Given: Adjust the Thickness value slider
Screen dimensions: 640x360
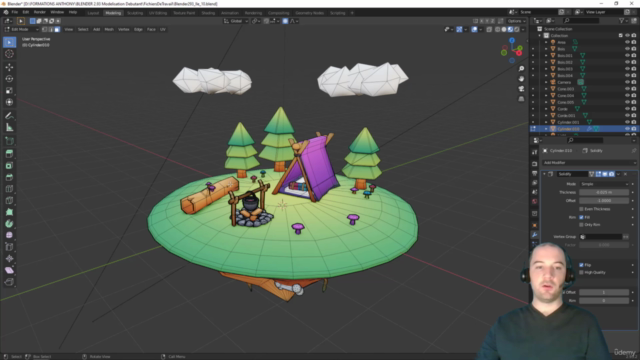Looking at the screenshot, I should click(x=604, y=192).
